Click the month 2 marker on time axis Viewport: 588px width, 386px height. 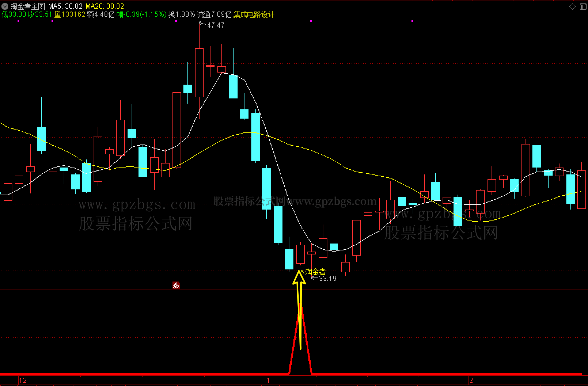471,380
